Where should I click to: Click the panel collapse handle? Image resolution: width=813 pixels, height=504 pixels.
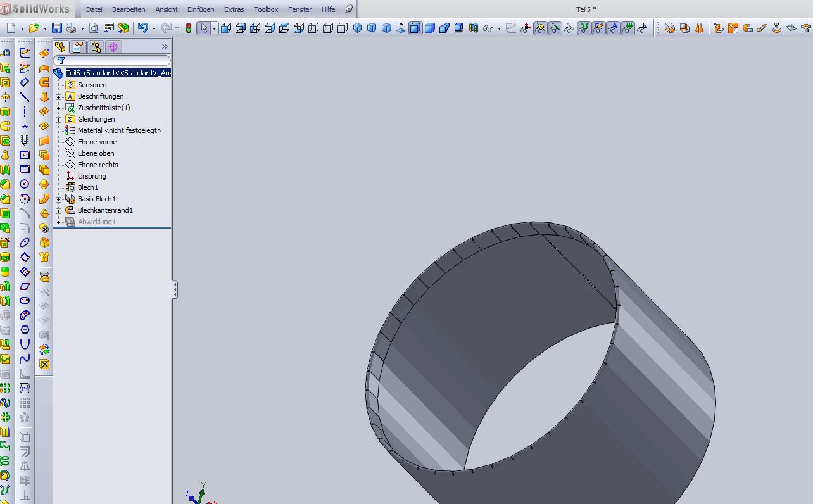pos(175,290)
